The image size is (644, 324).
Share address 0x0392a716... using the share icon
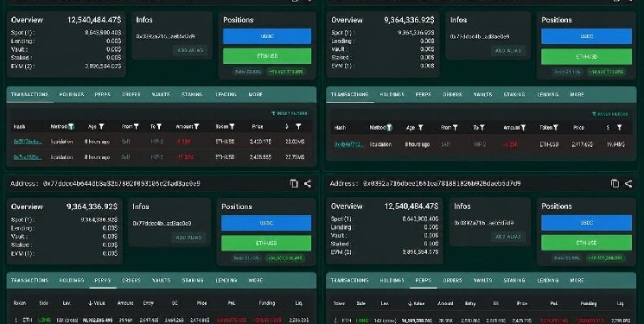pos(628,183)
